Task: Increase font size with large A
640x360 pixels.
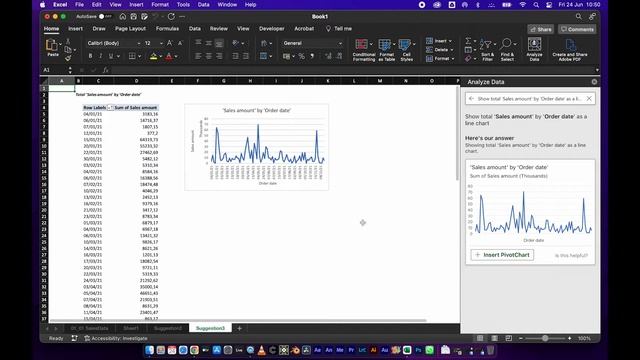Action: 170,43
